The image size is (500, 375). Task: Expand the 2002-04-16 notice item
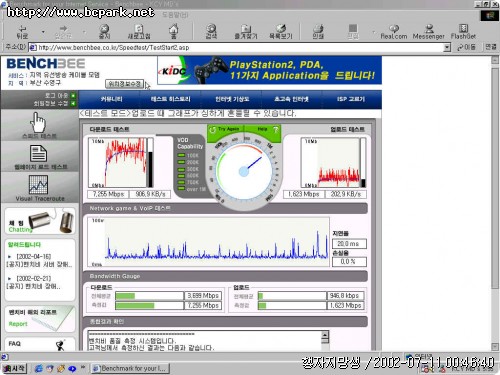39,261
